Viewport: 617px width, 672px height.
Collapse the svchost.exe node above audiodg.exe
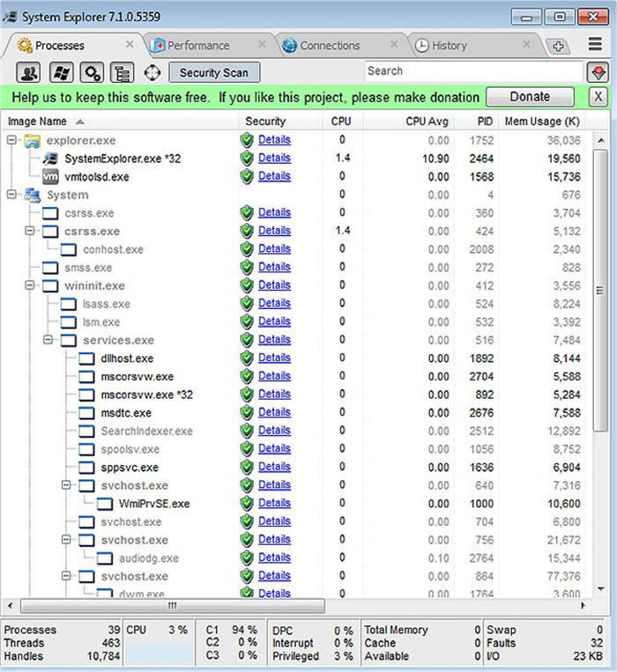click(66, 540)
